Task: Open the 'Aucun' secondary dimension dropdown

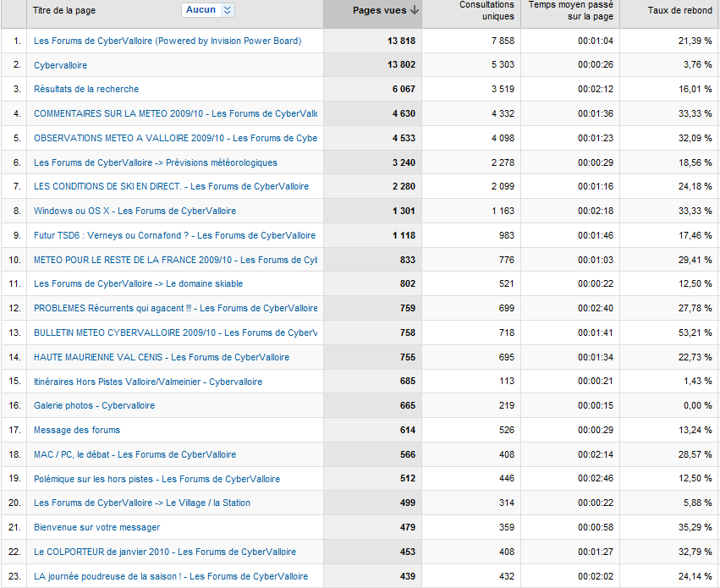Action: click(x=207, y=10)
